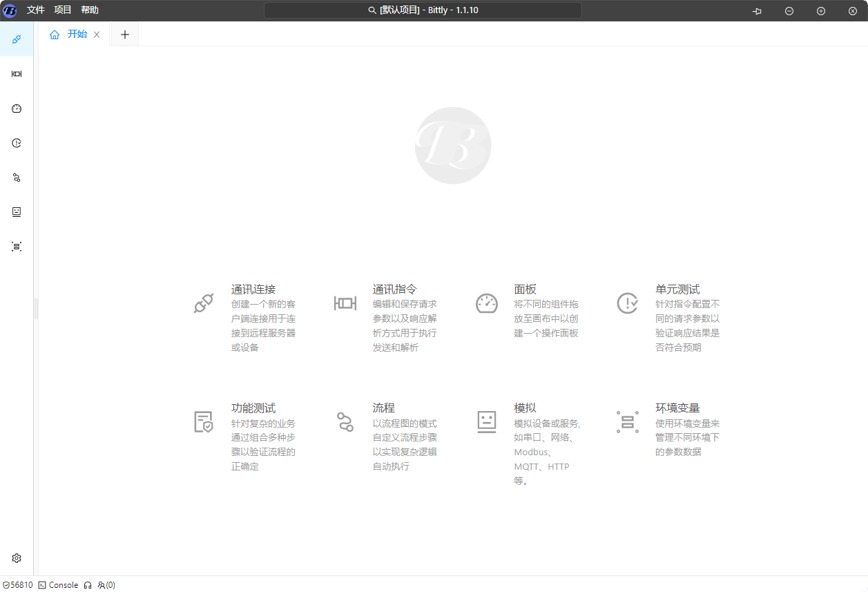This screenshot has height=592, width=868.
Task: Open the Console panel in status bar
Action: 59,585
